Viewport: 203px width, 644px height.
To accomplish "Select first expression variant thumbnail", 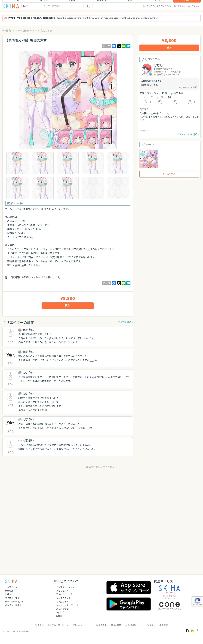I will click(x=18, y=163).
